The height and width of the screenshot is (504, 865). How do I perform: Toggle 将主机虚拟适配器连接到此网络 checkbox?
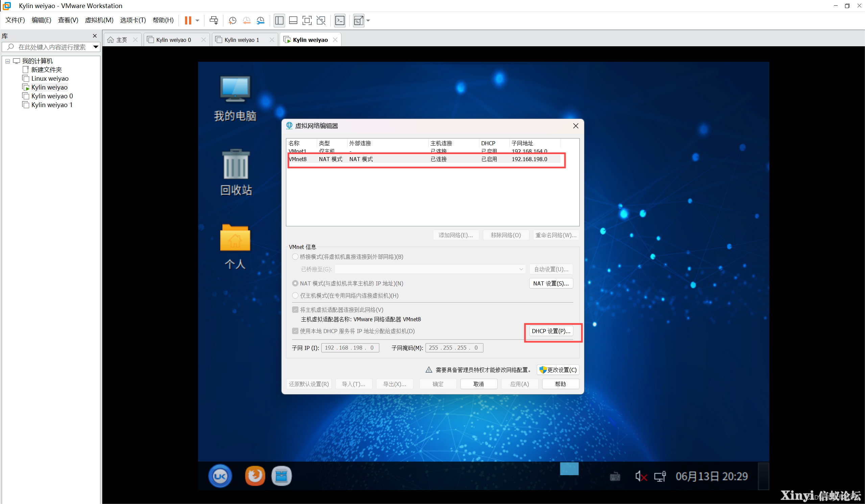coord(295,310)
